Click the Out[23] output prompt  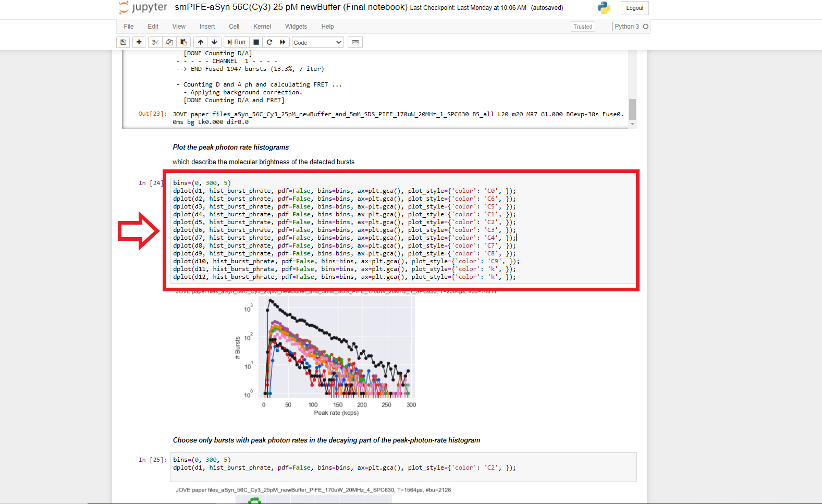153,114
